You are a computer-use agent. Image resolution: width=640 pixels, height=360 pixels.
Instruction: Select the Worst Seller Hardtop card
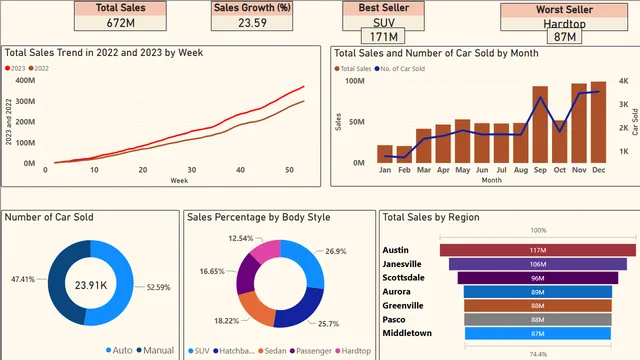[564, 17]
